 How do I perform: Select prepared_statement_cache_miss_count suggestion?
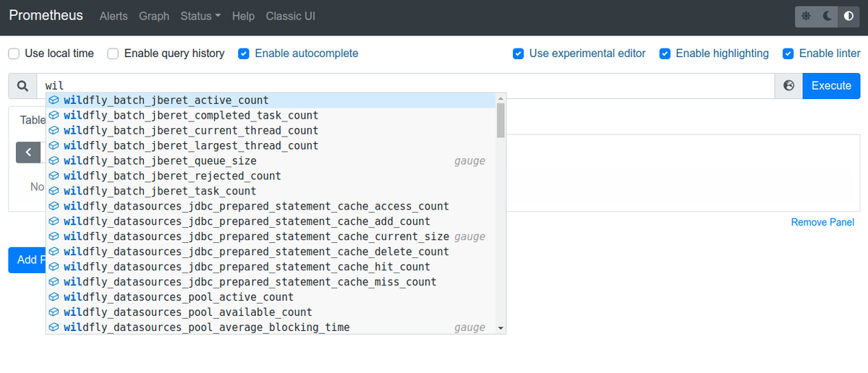[x=271, y=283]
